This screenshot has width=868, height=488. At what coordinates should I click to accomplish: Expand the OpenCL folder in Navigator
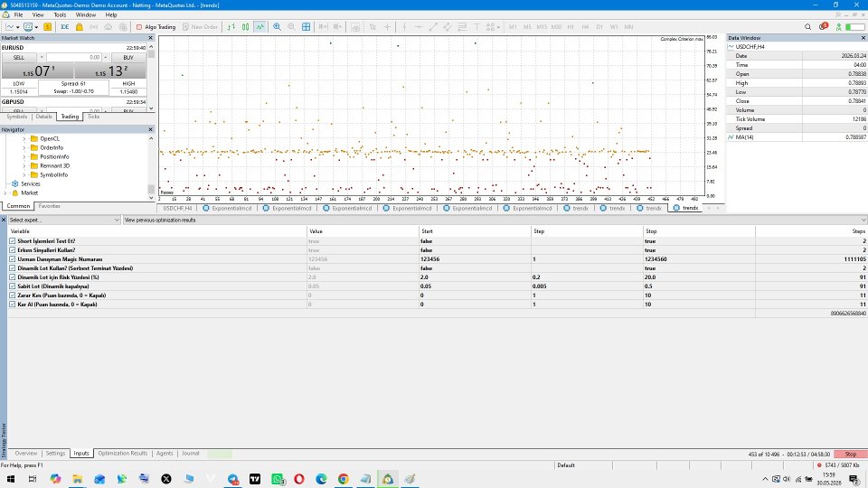click(24, 139)
